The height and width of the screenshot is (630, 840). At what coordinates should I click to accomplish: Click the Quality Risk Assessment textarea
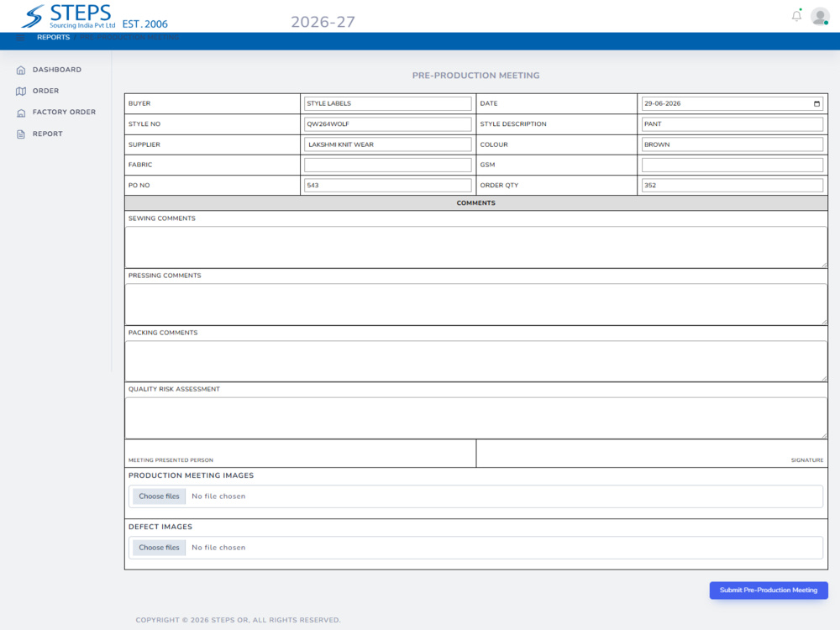click(475, 417)
